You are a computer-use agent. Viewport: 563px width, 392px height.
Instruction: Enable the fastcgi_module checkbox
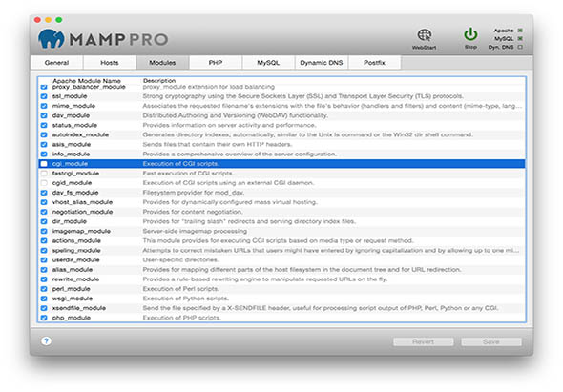[x=44, y=174]
